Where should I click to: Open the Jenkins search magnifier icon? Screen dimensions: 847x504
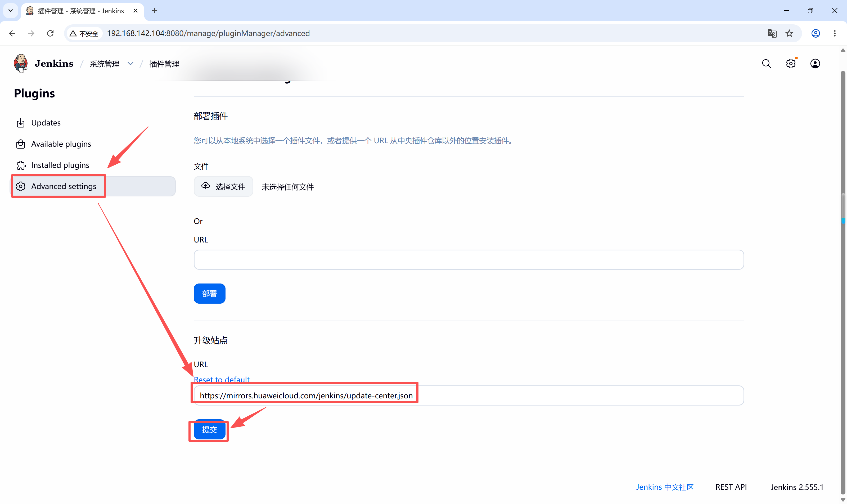tap(766, 64)
